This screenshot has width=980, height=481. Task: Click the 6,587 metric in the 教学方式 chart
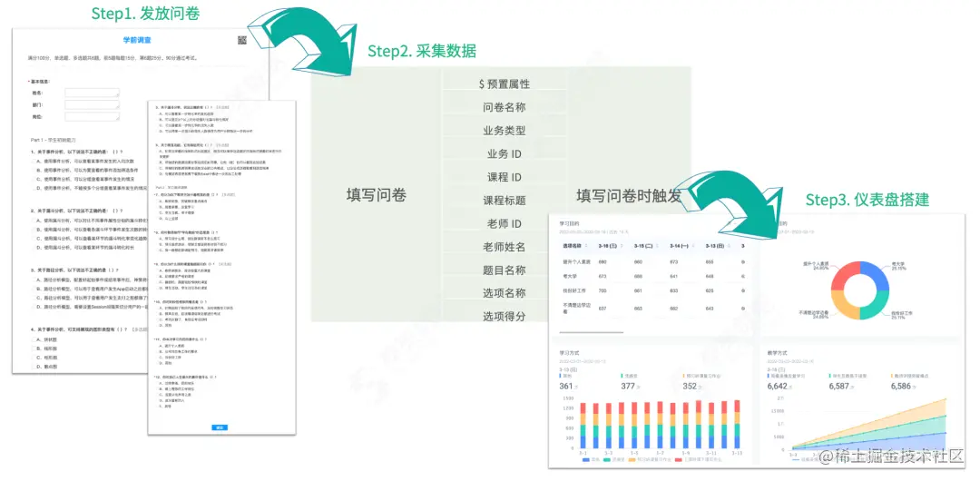click(x=838, y=386)
